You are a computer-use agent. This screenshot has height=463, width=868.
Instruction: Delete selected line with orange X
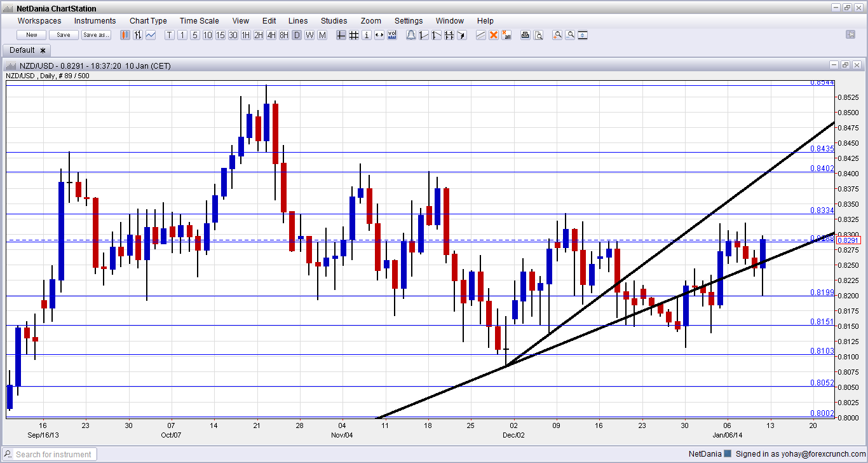[x=494, y=35]
